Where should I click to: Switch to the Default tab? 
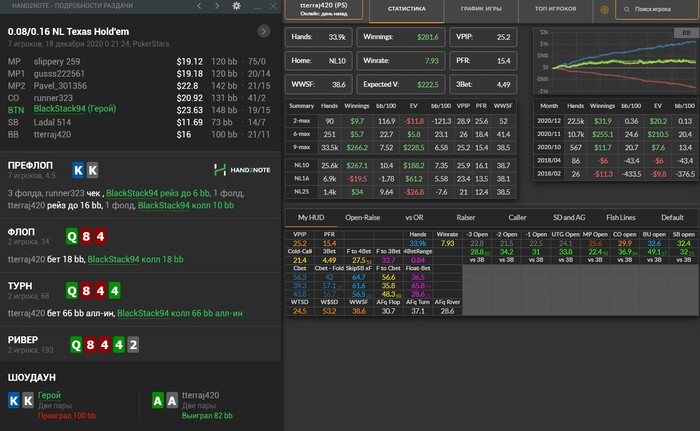point(672,218)
